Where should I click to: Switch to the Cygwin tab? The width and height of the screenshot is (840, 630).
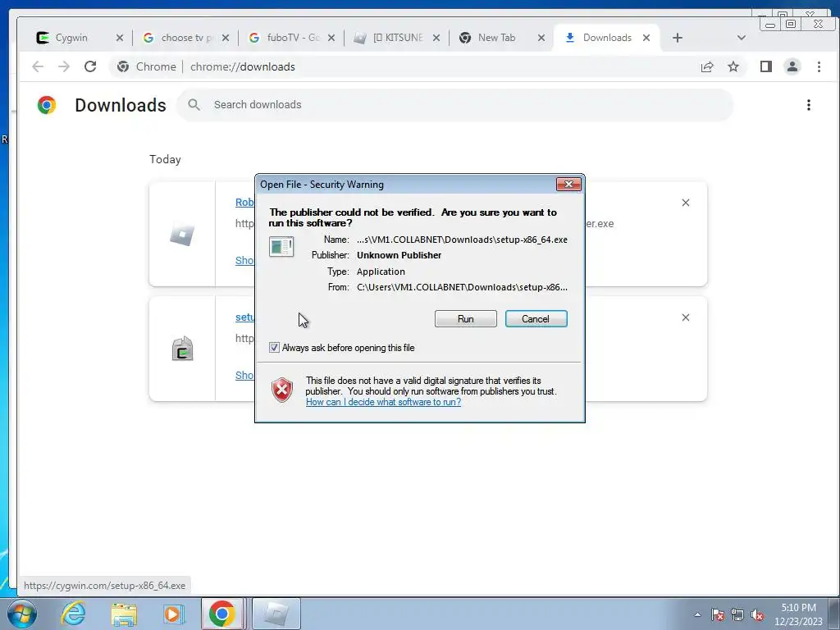click(71, 38)
